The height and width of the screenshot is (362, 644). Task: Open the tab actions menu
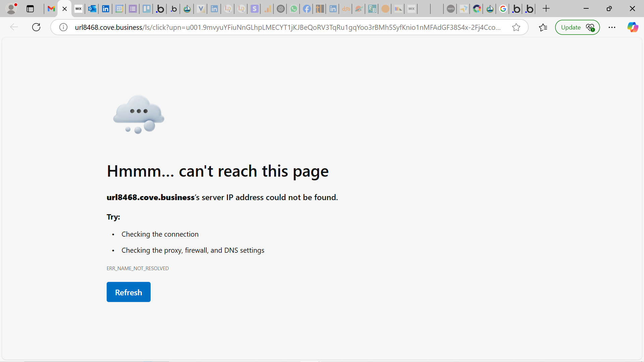coord(30,9)
